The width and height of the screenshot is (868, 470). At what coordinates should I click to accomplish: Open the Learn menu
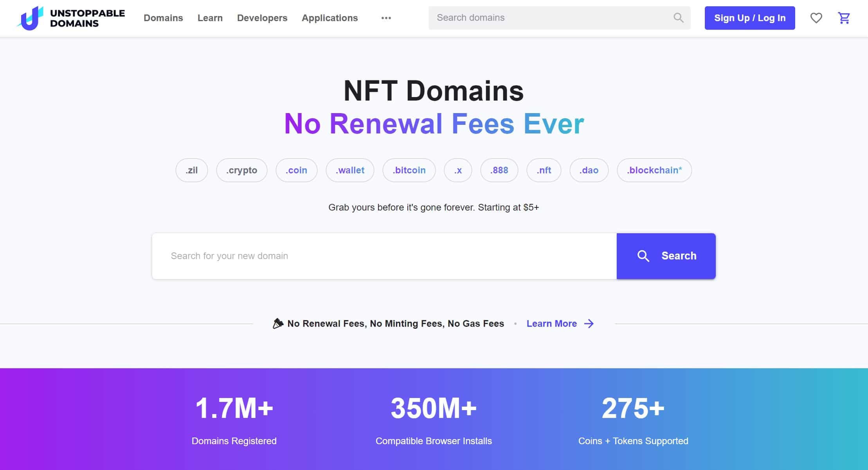pos(210,18)
